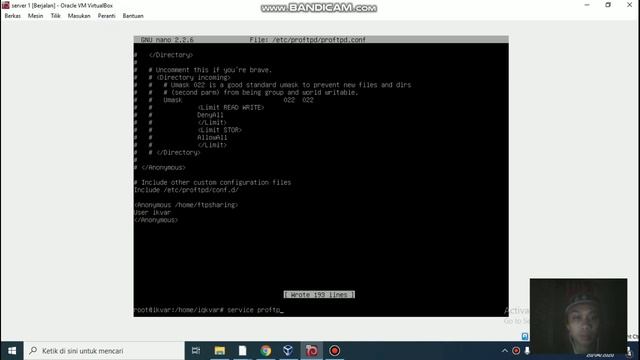Click the red recording tray icon
640x360 pixels.
point(516,351)
